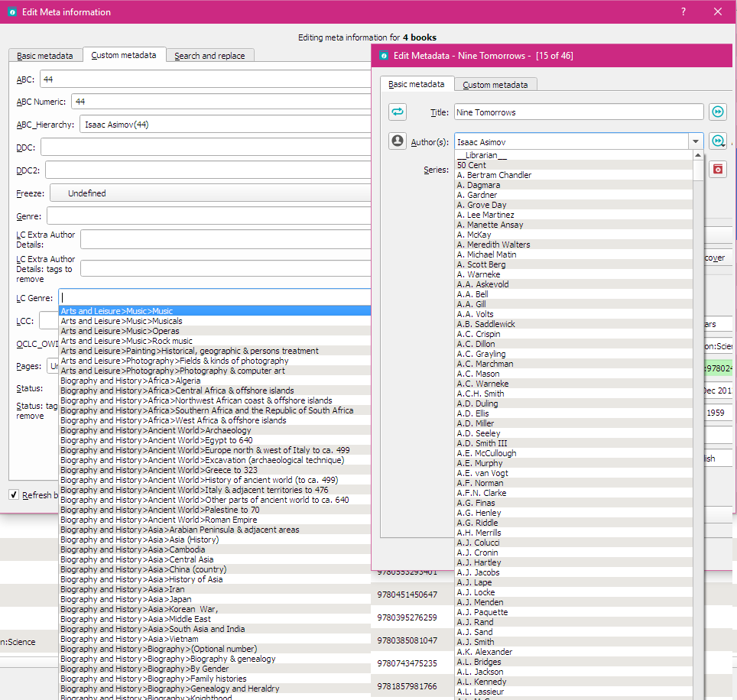Switch to Search and replace tab
Image resolution: width=737 pixels, height=700 pixels.
(210, 56)
